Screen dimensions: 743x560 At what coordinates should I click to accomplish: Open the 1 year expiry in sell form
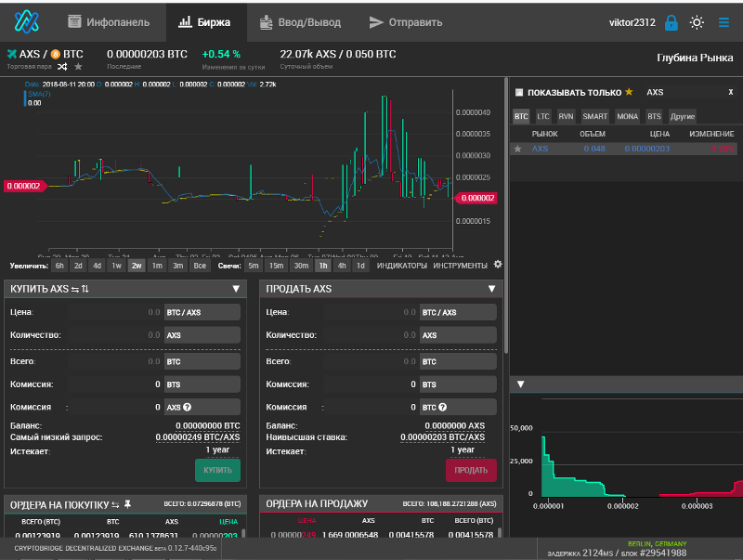(462, 449)
